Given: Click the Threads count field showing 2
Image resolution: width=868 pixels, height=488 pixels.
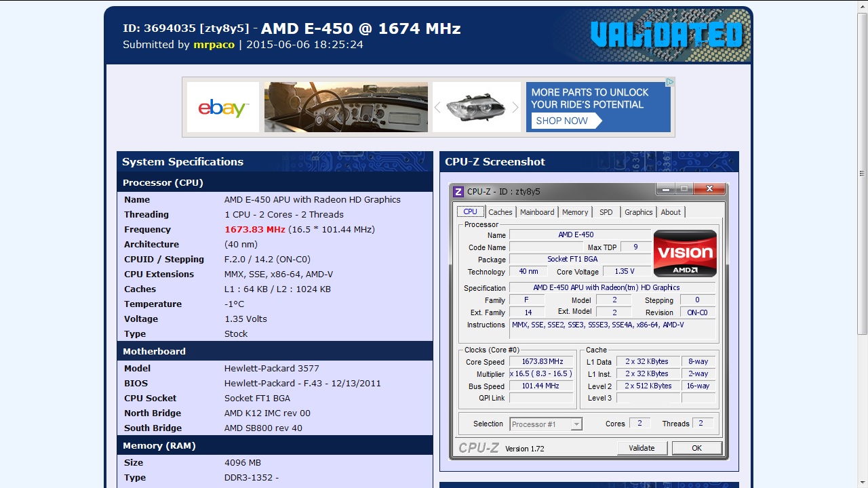Looking at the screenshot, I should point(702,424).
